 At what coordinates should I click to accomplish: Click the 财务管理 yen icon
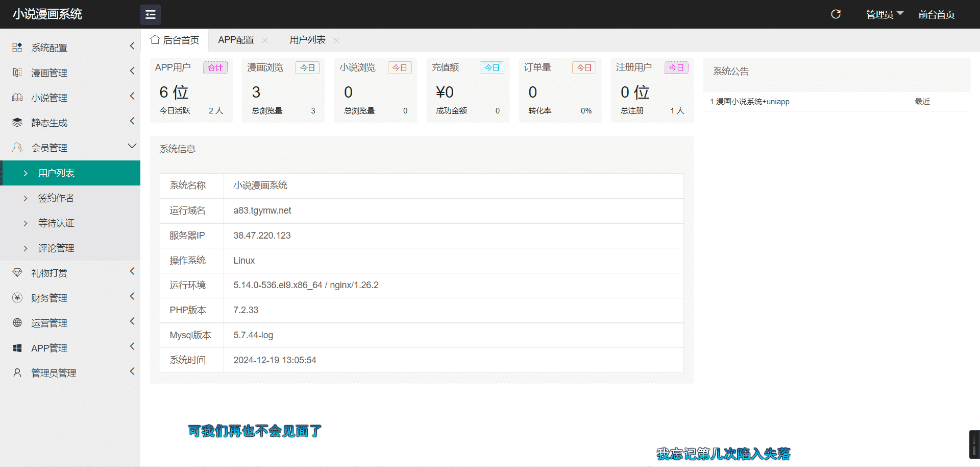coord(17,298)
